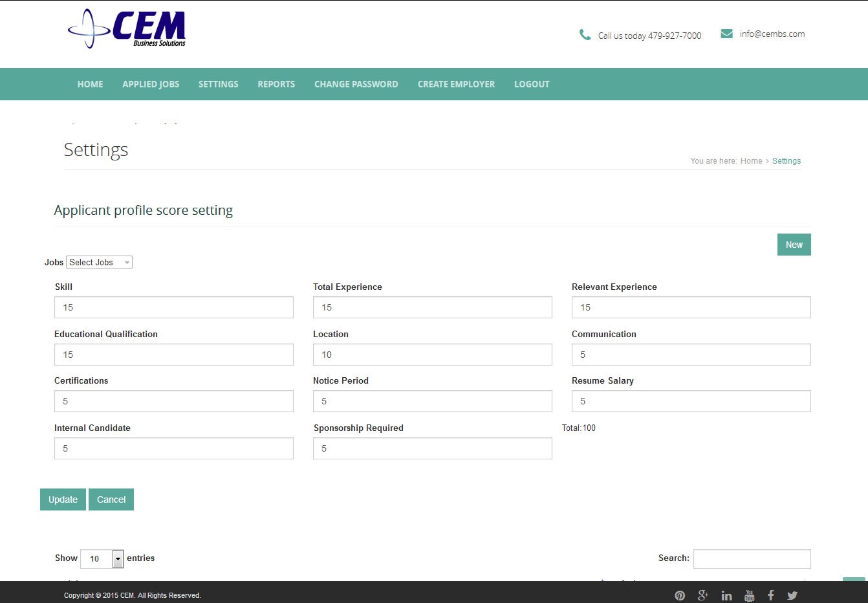Focus the Communication score field
868x603 pixels.
(x=691, y=355)
